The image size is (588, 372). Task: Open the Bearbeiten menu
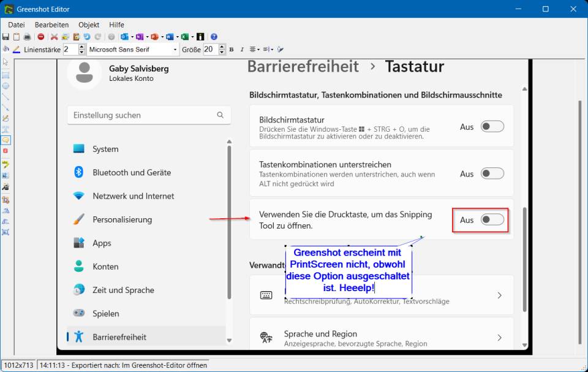coord(51,25)
